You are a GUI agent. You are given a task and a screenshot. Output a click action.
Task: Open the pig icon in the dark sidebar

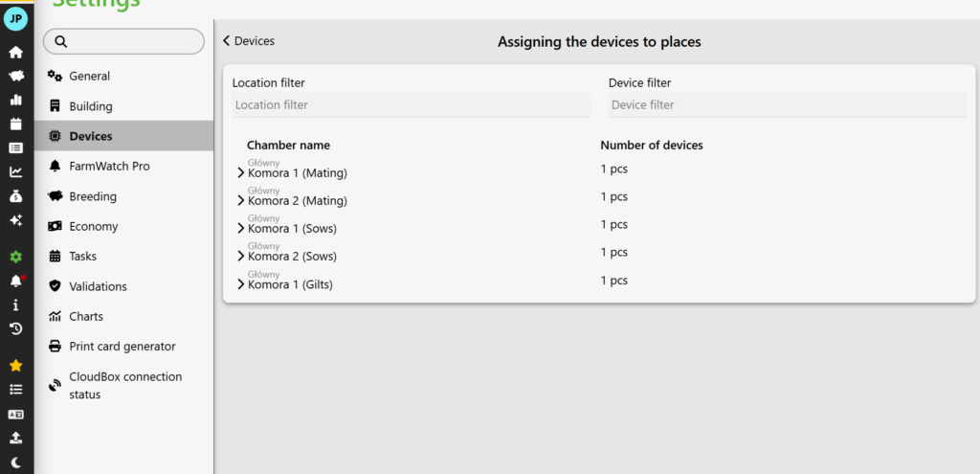tap(15, 76)
